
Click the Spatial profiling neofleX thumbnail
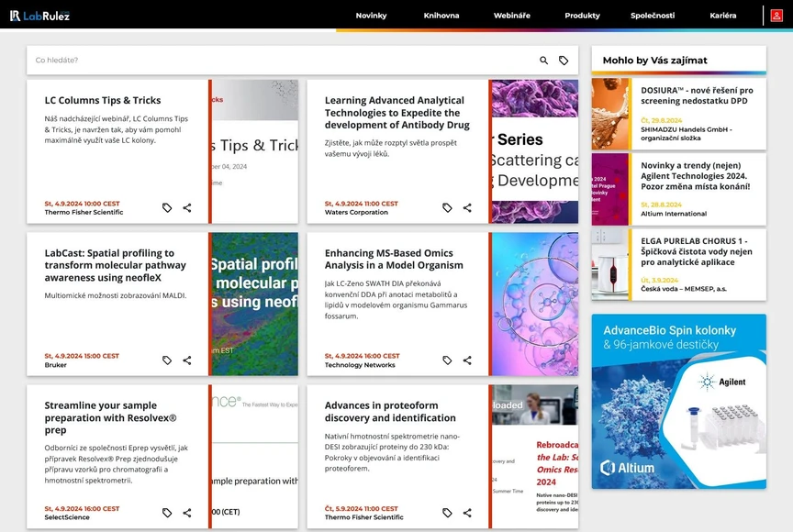(255, 305)
